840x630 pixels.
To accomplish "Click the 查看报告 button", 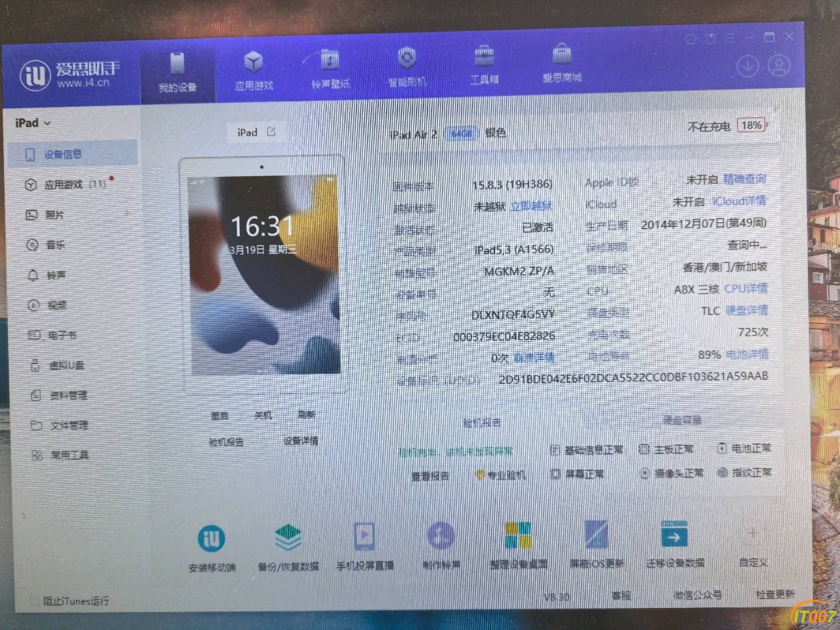I will click(x=430, y=477).
